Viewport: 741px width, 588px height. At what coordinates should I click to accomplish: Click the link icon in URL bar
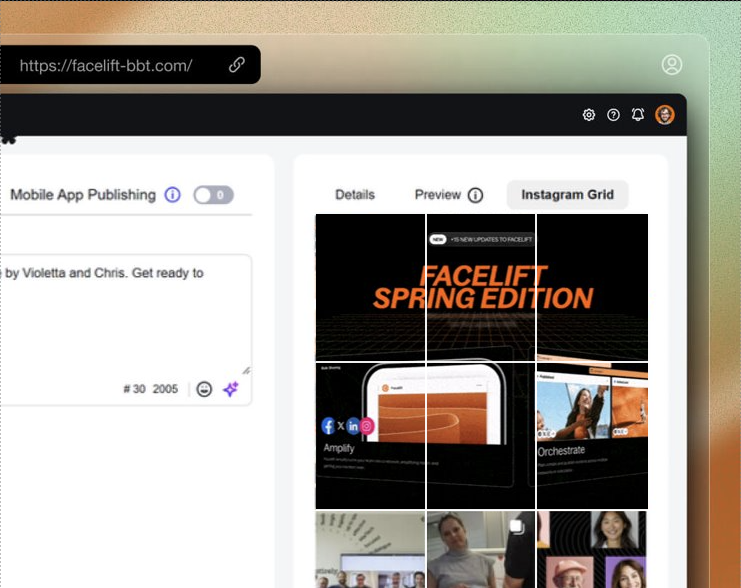point(237,65)
